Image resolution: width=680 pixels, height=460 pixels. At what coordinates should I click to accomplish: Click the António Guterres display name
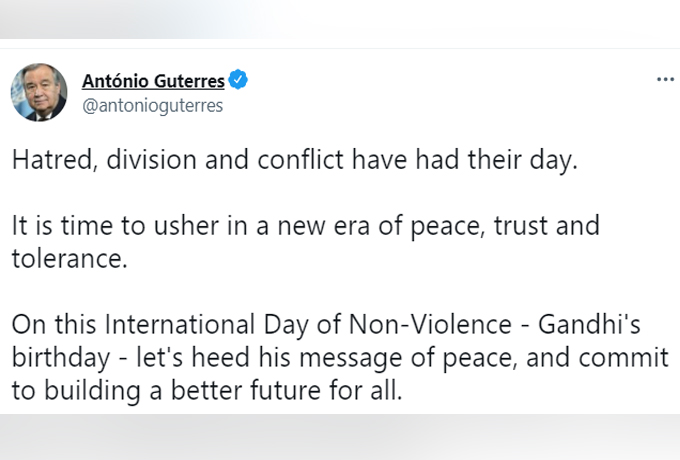[154, 81]
